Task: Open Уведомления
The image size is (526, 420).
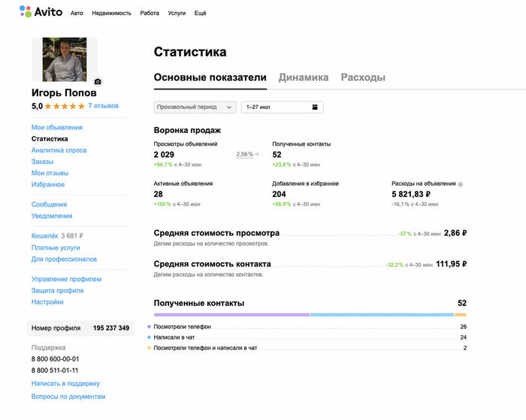Action: (52, 216)
